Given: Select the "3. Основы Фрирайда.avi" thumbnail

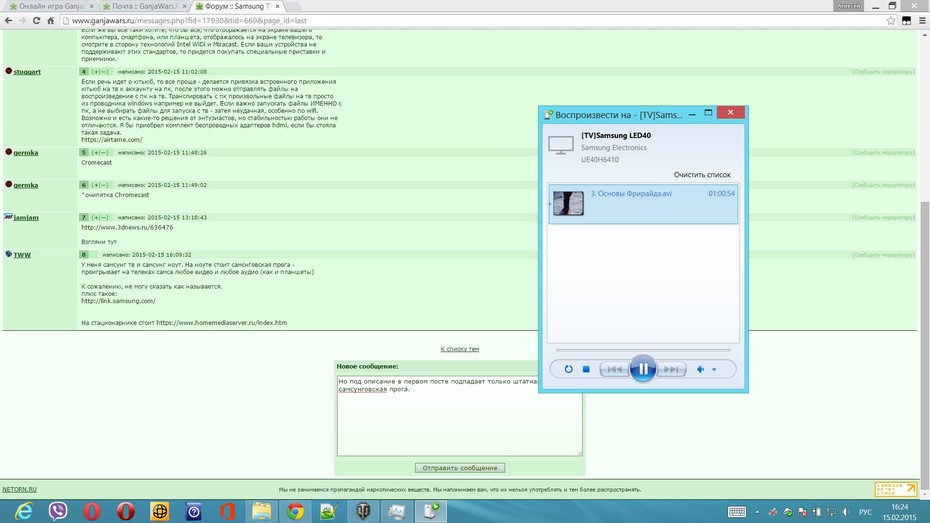Looking at the screenshot, I should tap(568, 203).
